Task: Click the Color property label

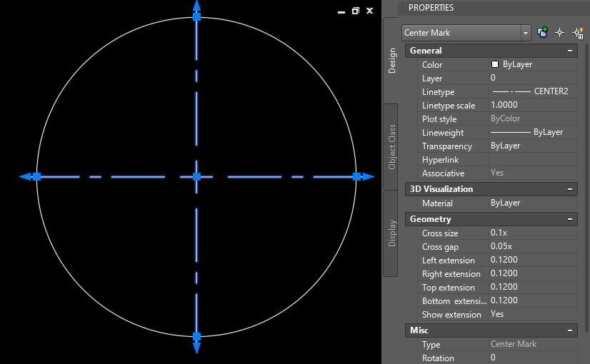Action: 432,65
